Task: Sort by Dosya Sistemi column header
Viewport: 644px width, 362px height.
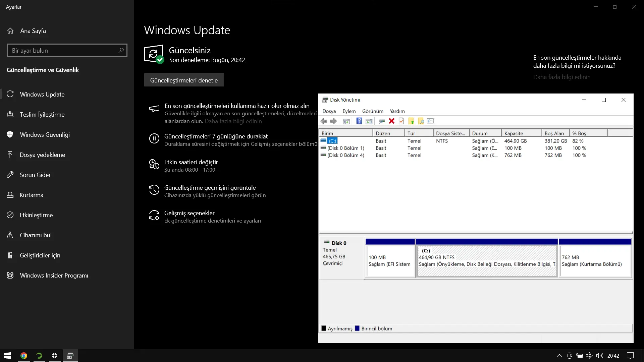Action: click(x=451, y=133)
